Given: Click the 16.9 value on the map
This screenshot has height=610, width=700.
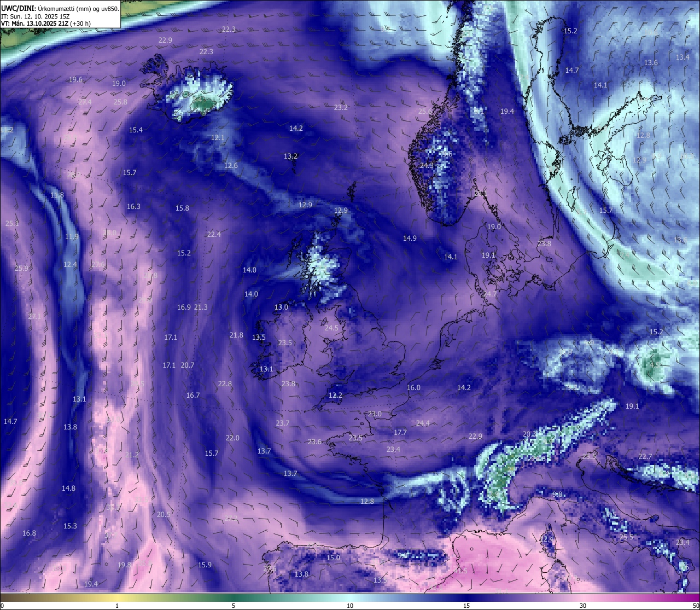Looking at the screenshot, I should pyautogui.click(x=184, y=307).
